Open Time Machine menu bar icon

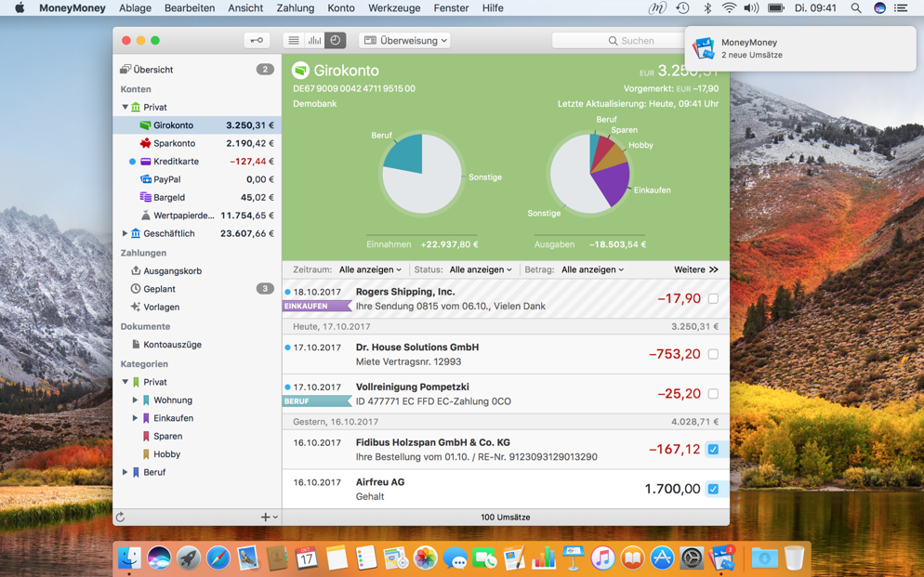pyautogui.click(x=682, y=8)
